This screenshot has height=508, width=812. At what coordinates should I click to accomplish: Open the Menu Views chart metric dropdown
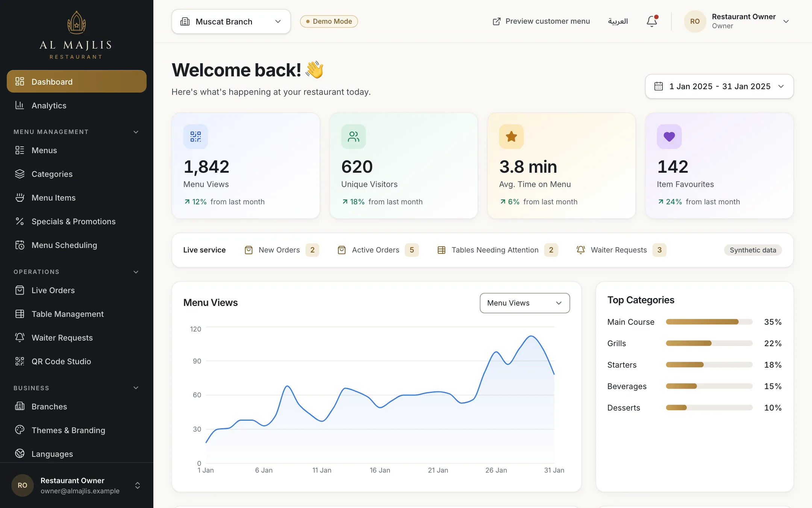[x=525, y=303]
